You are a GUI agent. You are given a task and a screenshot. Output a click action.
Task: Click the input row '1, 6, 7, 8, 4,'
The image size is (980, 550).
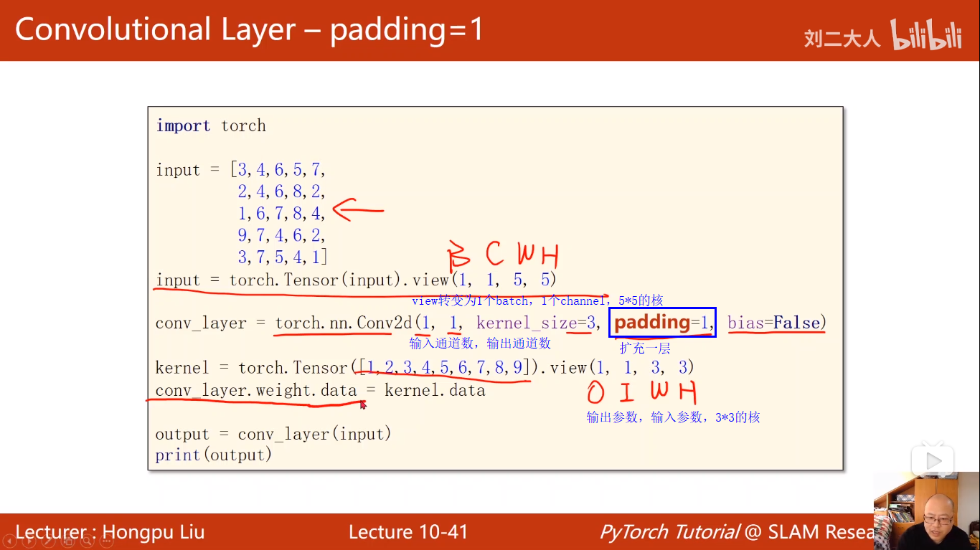pyautogui.click(x=282, y=213)
